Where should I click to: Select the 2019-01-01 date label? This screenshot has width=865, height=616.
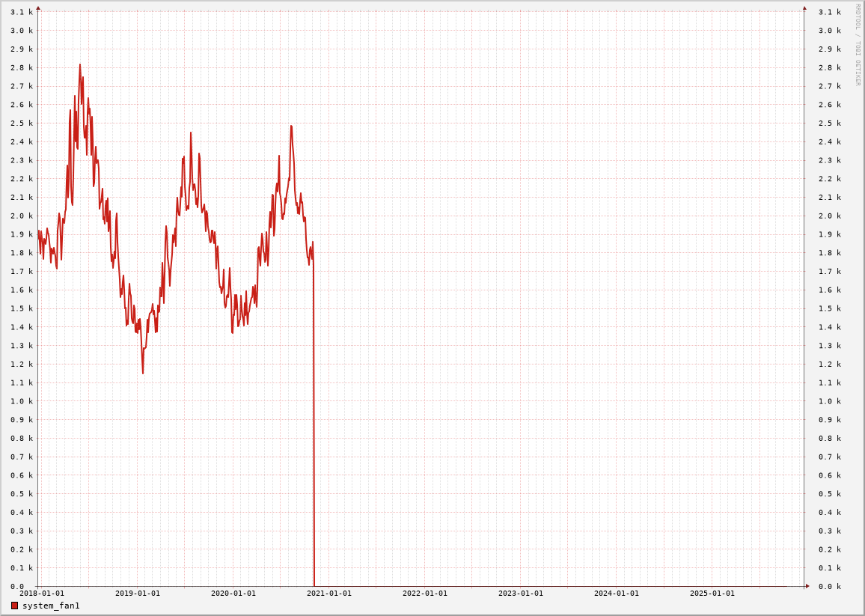pos(138,594)
